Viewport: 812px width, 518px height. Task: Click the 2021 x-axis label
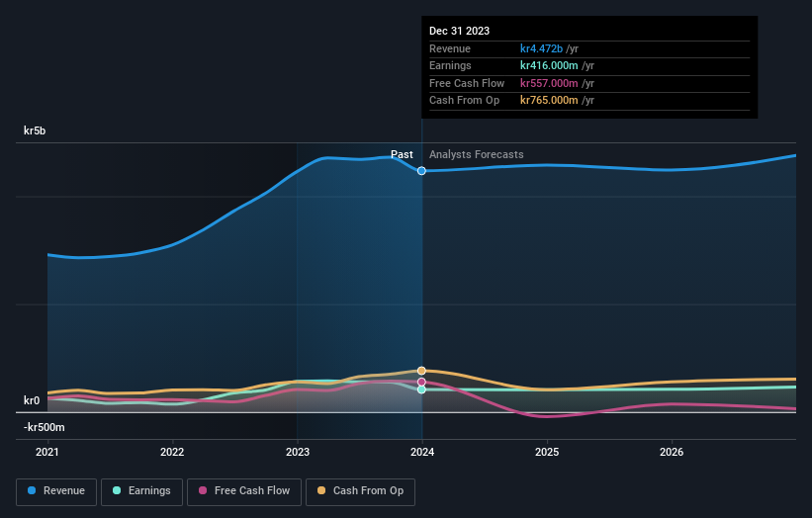point(47,452)
